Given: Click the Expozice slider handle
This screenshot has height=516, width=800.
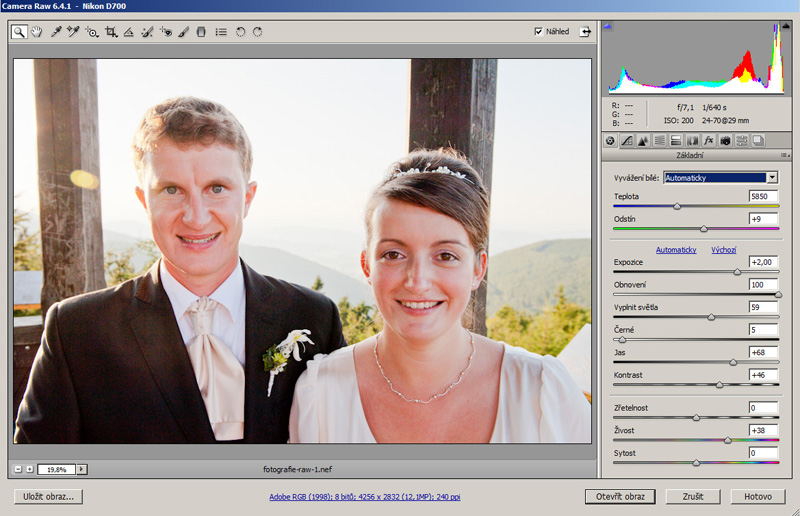Looking at the screenshot, I should click(x=738, y=271).
